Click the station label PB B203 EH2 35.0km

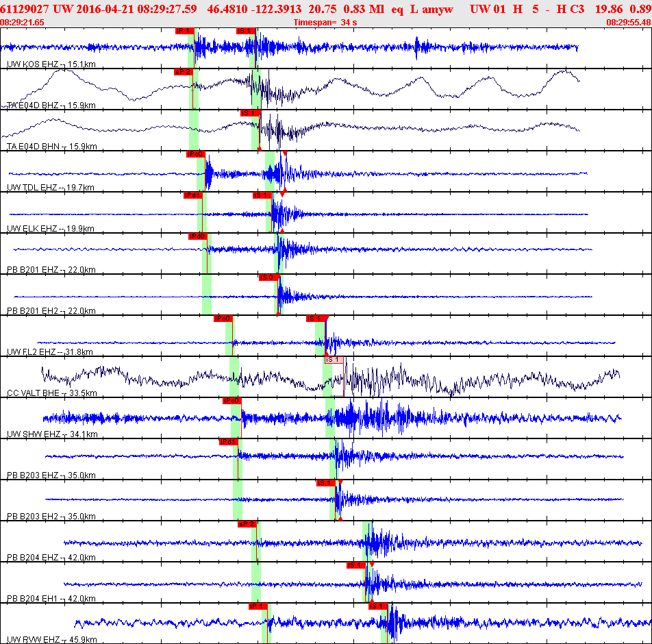click(51, 517)
